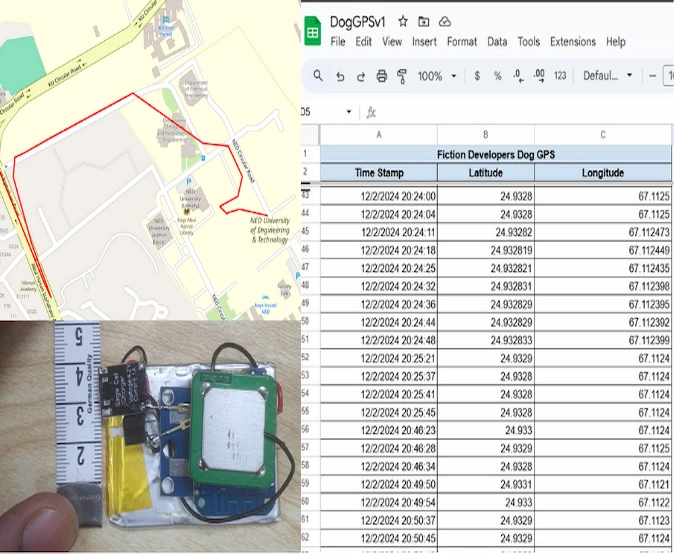Select latitude cell 24.932821
The width and height of the screenshot is (674, 554).
pyautogui.click(x=486, y=268)
